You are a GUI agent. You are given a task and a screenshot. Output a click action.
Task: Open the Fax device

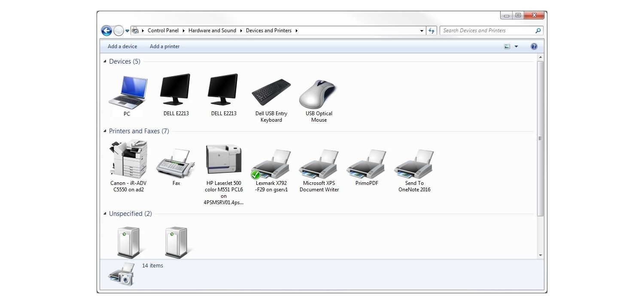click(x=176, y=163)
